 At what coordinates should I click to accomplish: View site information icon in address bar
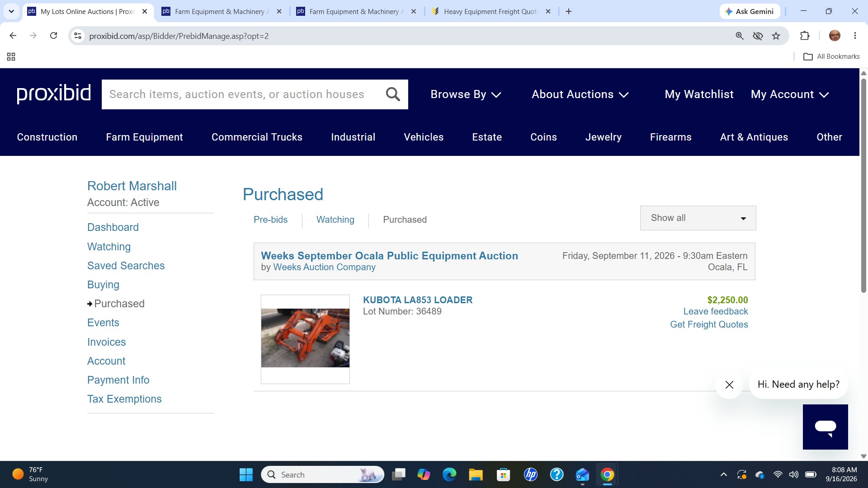click(x=78, y=36)
